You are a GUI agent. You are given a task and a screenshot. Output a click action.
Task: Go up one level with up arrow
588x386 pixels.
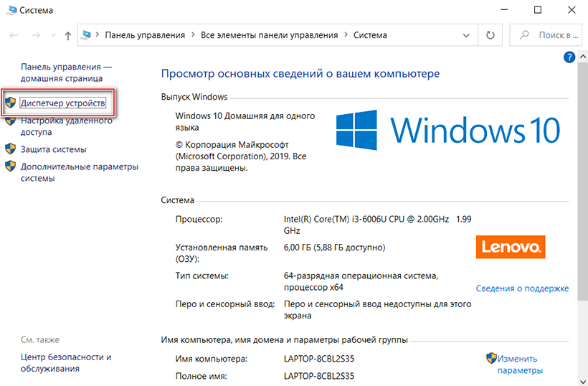tap(67, 35)
